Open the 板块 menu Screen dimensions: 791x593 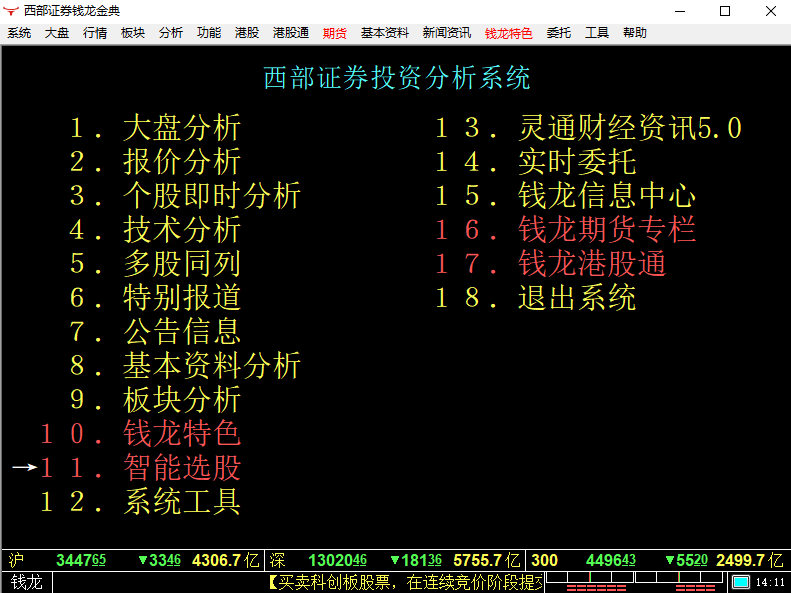(x=133, y=33)
